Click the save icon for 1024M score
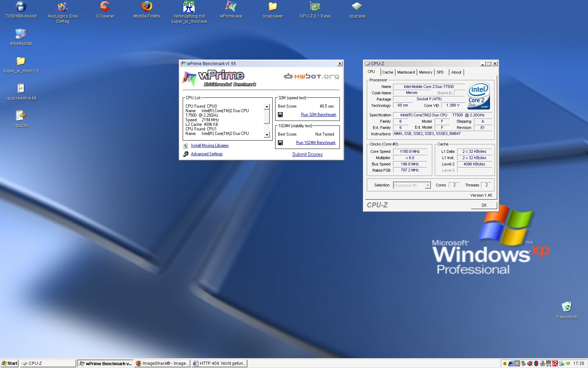Screen dimensions: 588x368 coord(280,143)
